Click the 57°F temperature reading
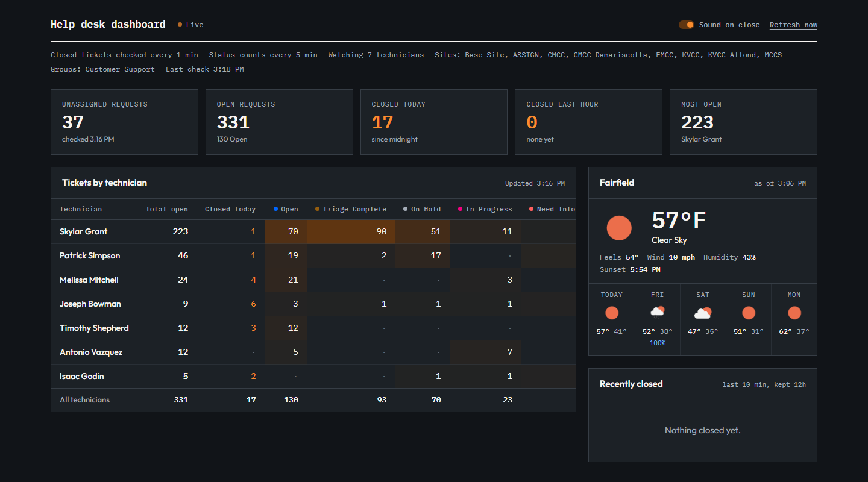 click(x=679, y=221)
